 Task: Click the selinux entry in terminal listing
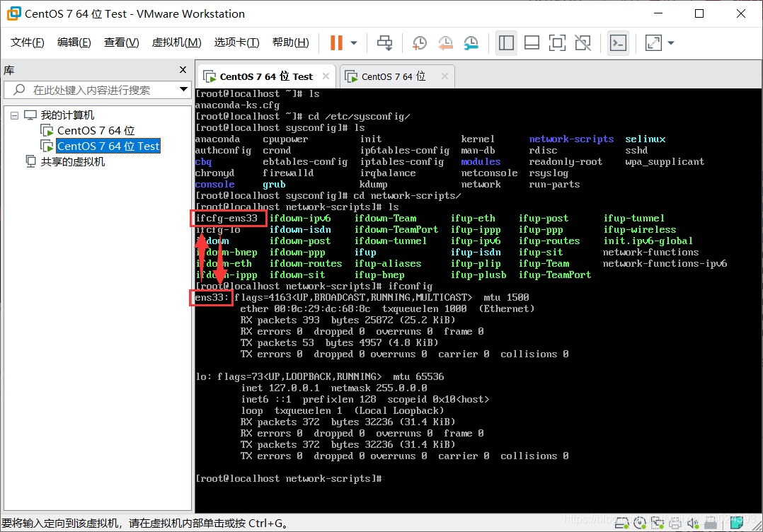pos(646,139)
